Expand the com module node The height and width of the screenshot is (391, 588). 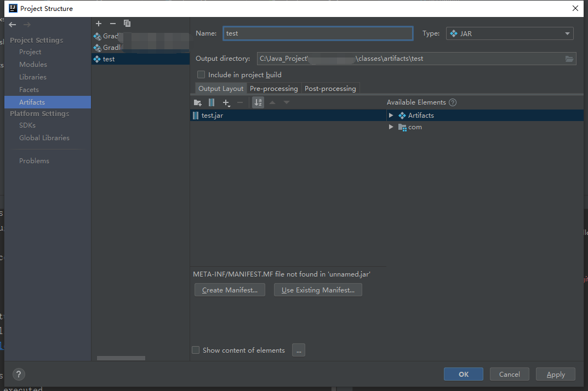click(391, 127)
